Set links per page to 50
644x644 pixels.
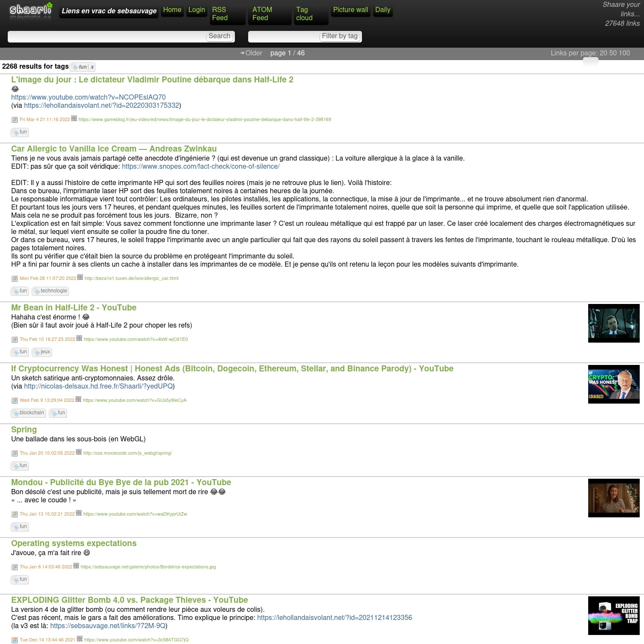coord(614,53)
